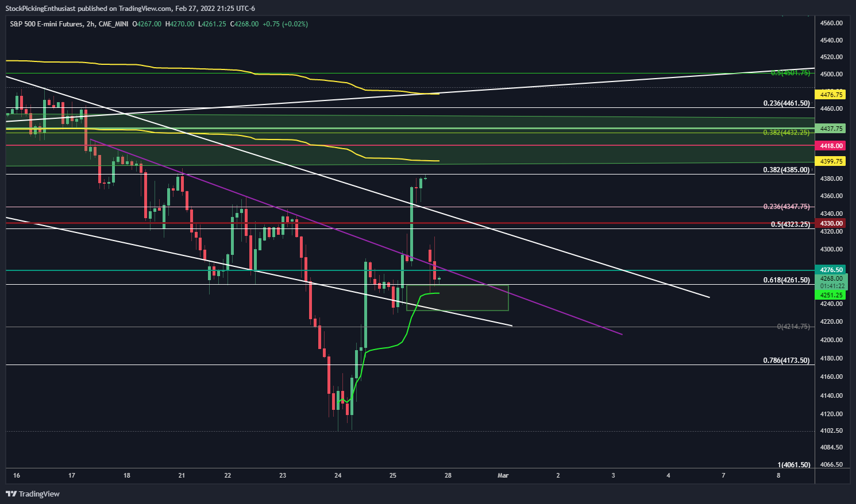
Task: Click the current price tag 4268.00
Action: (x=831, y=278)
